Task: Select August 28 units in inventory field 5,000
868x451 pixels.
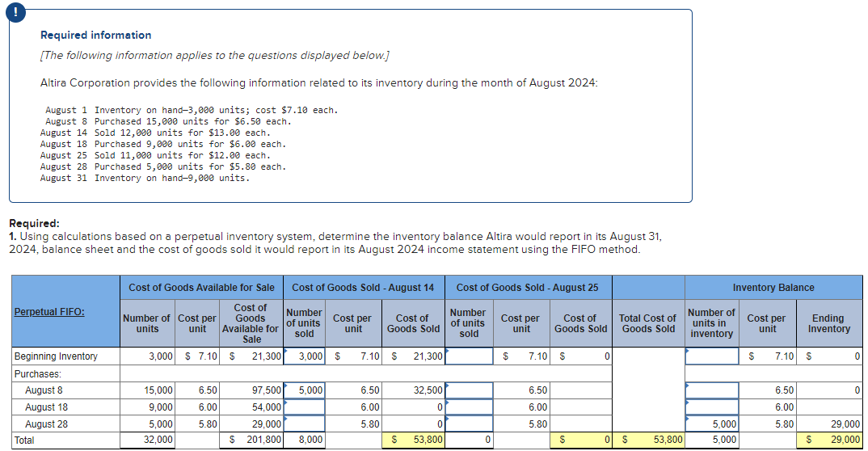Action: [x=712, y=424]
